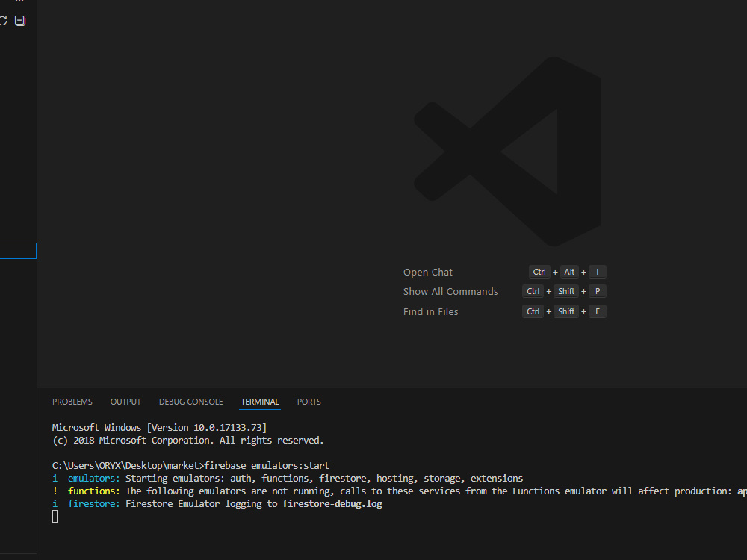This screenshot has height=560, width=747.
Task: Select the highlighted row in the sidebar
Action: tap(18, 251)
